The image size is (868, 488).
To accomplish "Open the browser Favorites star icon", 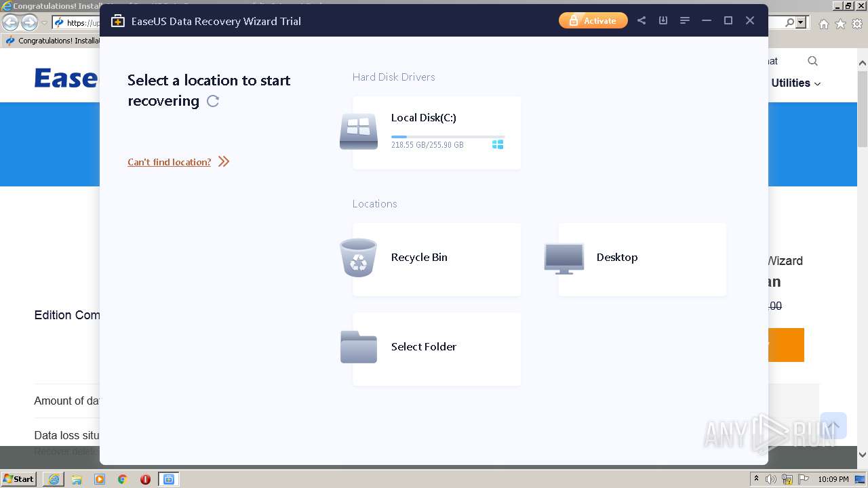I will coord(840,24).
